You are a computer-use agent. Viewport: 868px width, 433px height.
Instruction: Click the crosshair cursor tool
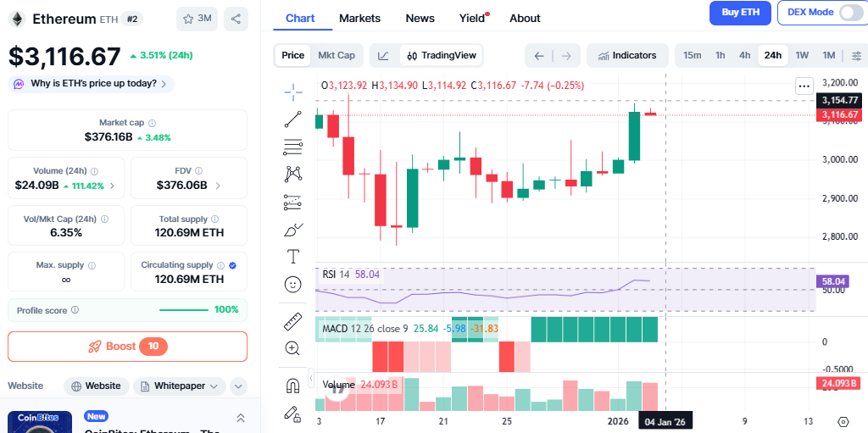(x=293, y=91)
